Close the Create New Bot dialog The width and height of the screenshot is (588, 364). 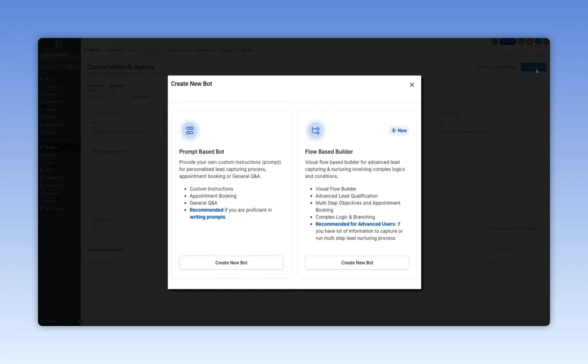(x=412, y=85)
